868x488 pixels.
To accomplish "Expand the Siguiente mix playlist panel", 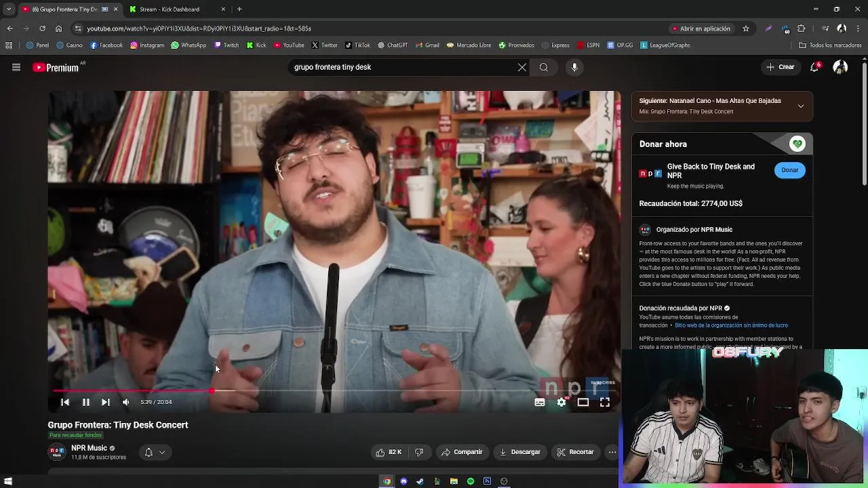I will 801,106.
